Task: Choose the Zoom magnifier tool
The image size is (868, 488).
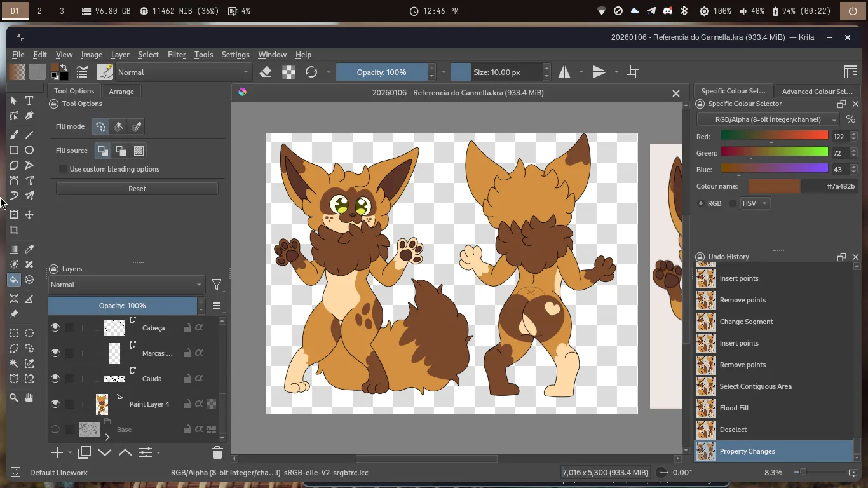Action: (x=13, y=398)
